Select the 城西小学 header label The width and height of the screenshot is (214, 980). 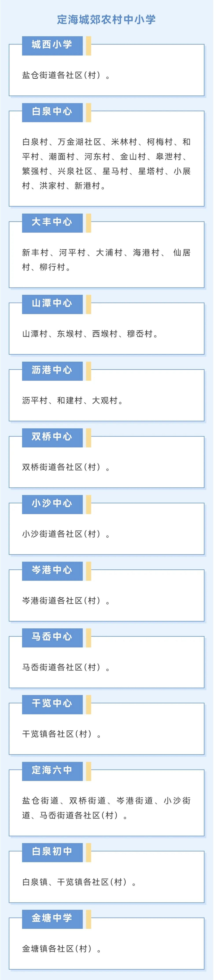click(x=53, y=46)
